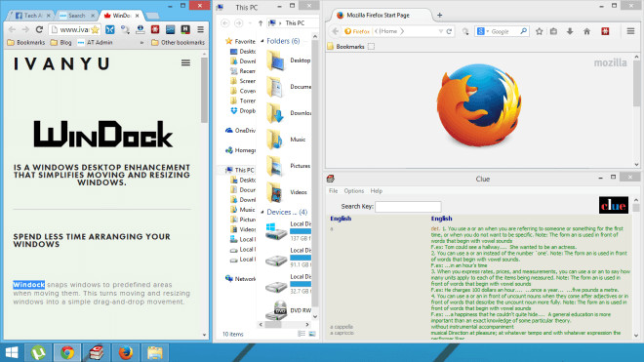Image resolution: width=644 pixels, height=362 pixels.
Task: Click Chrome page vertical scrollbar thumb
Action: coord(204,91)
